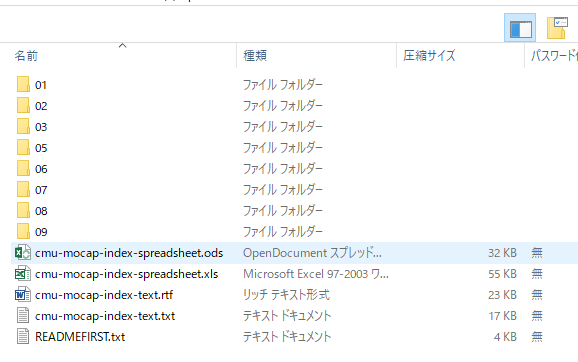The height and width of the screenshot is (362, 578).
Task: Click テキスト ドキュメント type for READMEFIRST.txt
Action: click(x=287, y=337)
